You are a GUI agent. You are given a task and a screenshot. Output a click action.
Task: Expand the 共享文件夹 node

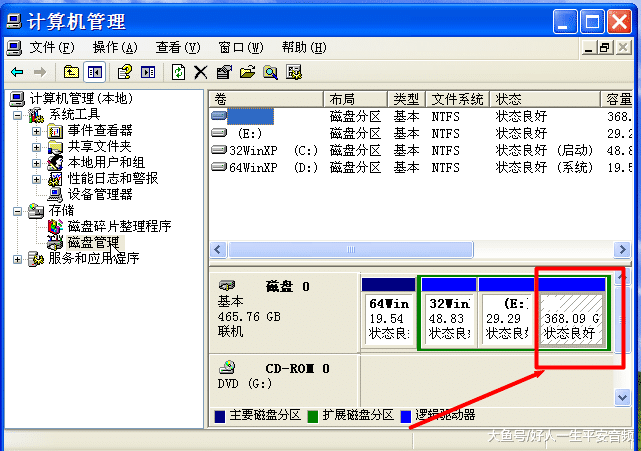tap(36, 147)
